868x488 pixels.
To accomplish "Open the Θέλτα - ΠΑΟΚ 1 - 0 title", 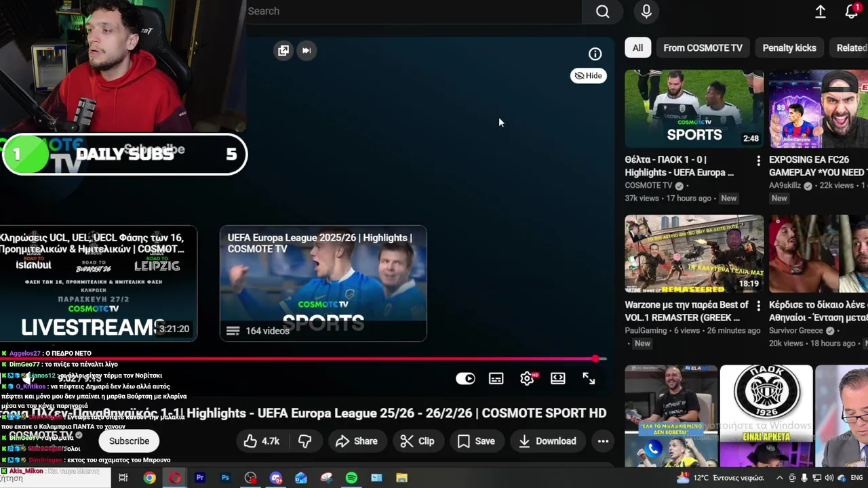I will tap(679, 166).
